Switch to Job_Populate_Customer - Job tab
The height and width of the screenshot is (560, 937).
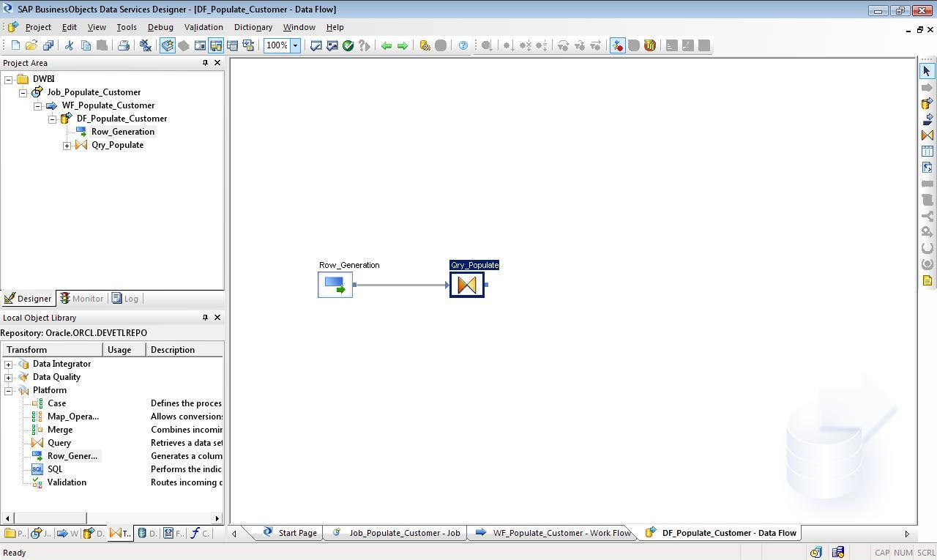397,533
